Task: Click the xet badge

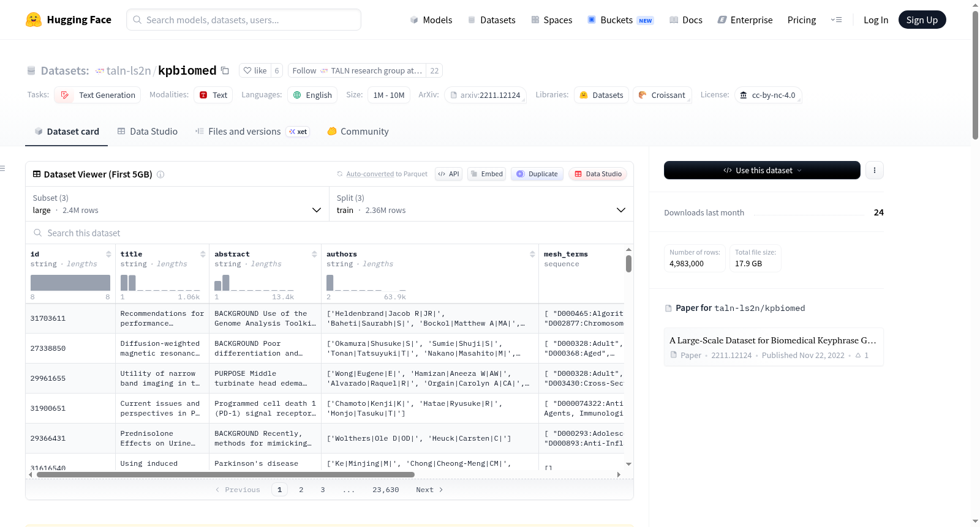Action: [x=298, y=132]
